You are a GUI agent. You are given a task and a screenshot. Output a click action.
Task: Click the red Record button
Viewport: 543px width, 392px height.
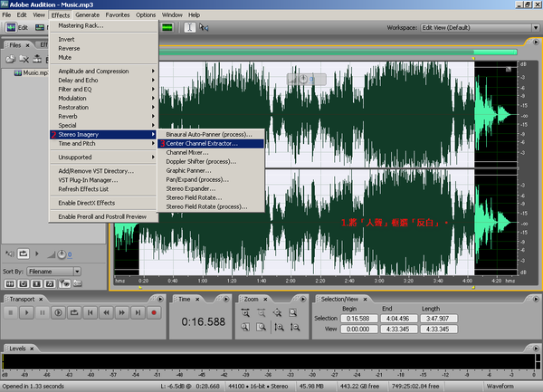pyautogui.click(x=154, y=312)
